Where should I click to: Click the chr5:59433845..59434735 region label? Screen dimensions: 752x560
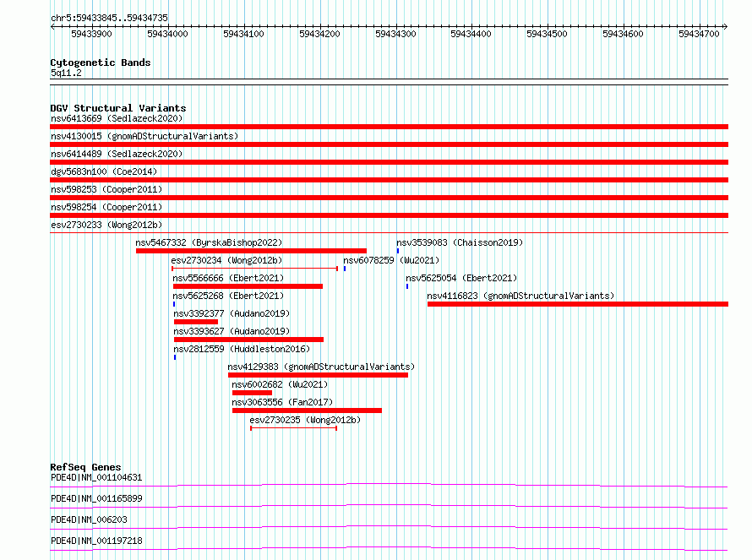tap(109, 18)
